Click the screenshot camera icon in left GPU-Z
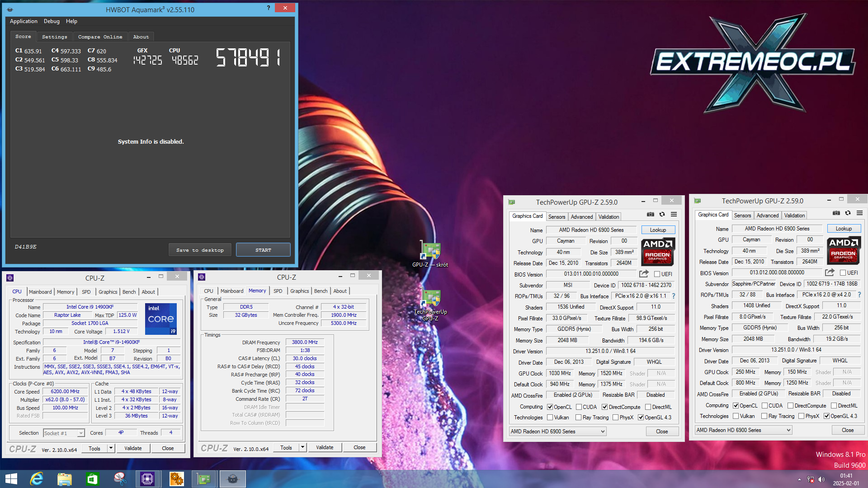The width and height of the screenshot is (868, 488). (x=650, y=215)
